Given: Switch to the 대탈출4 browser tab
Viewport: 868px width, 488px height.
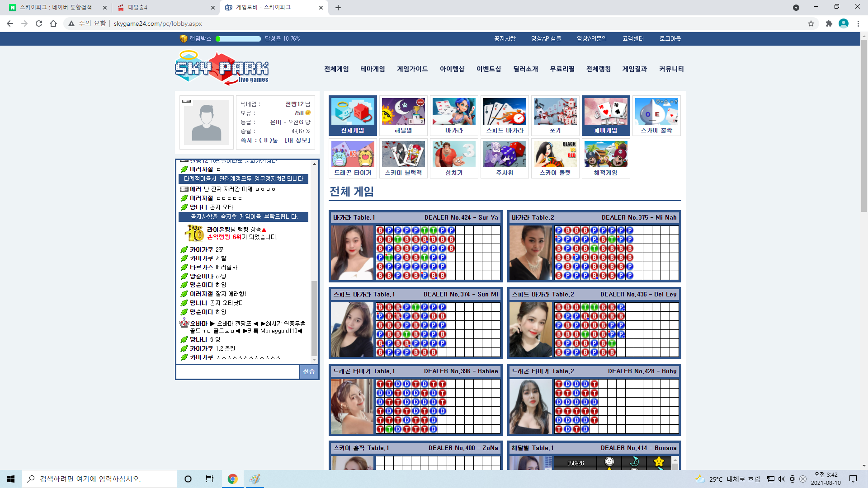Looking at the screenshot, I should point(165,8).
